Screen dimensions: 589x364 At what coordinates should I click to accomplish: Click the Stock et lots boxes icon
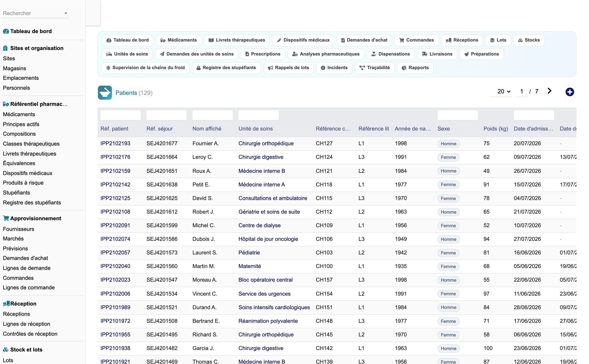coord(6,349)
